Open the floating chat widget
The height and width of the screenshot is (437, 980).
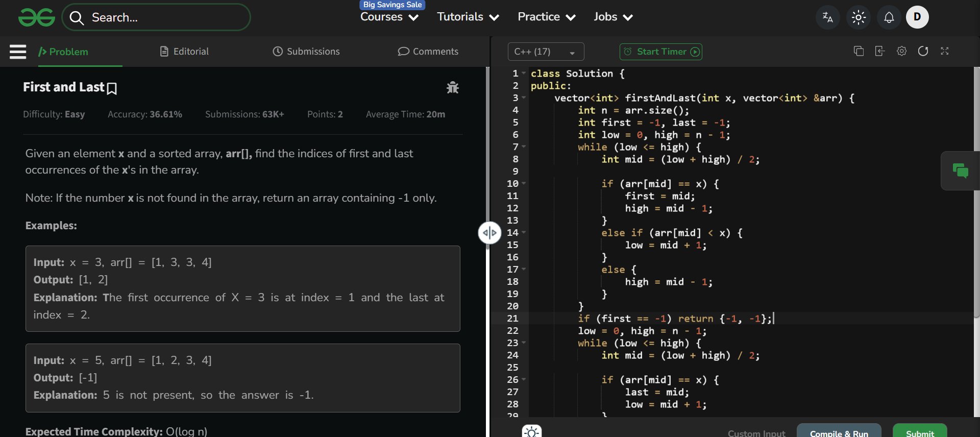pyautogui.click(x=960, y=171)
